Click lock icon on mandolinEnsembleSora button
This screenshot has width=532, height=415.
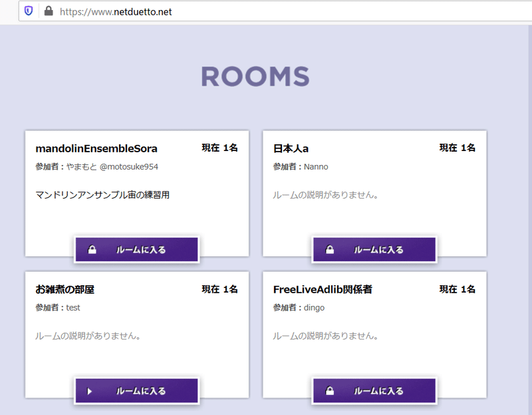pos(92,250)
